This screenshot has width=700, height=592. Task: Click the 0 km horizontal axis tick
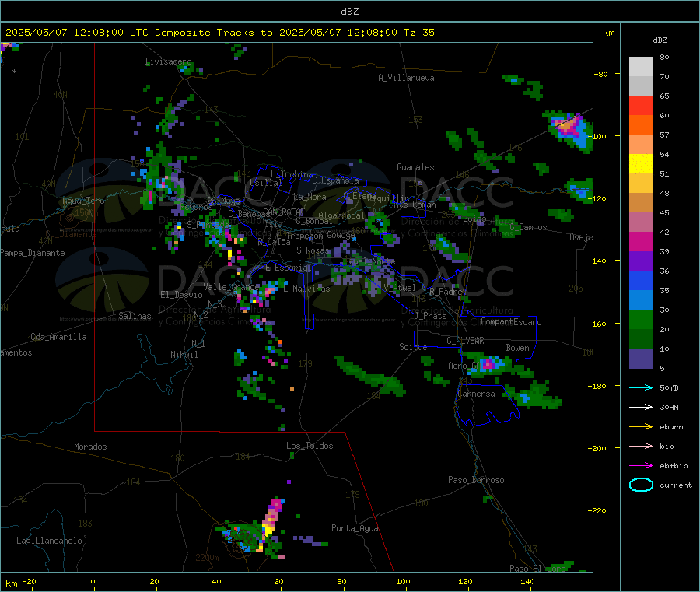click(93, 581)
